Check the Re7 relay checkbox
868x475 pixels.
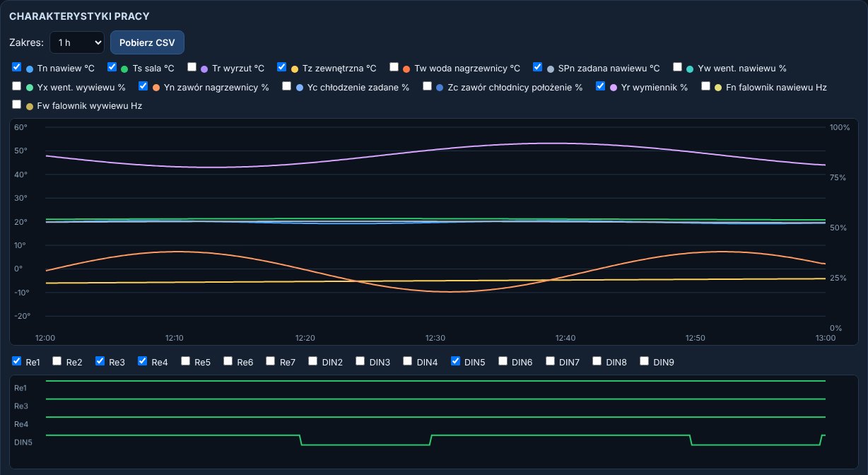[x=271, y=361]
